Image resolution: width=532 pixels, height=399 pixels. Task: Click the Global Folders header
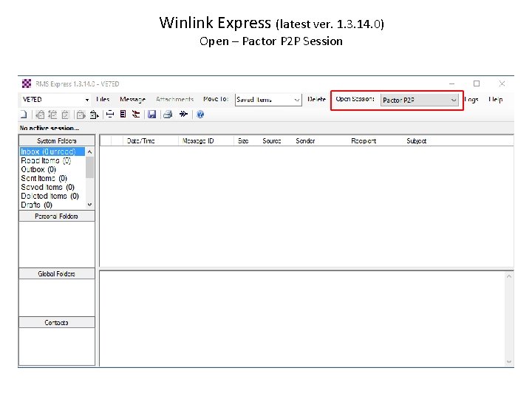(57, 274)
